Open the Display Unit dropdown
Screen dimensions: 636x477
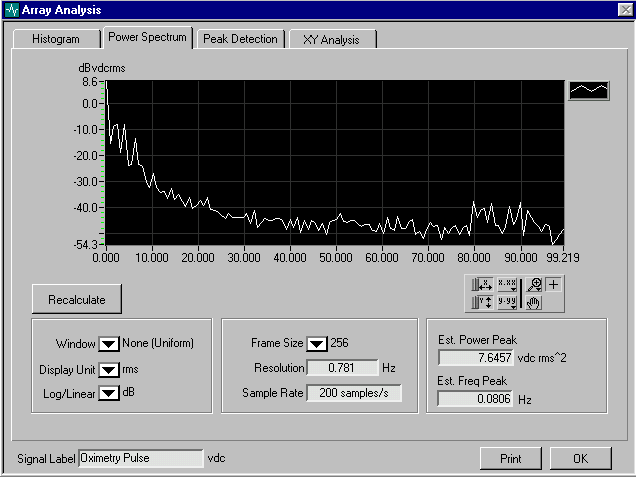pyautogui.click(x=109, y=370)
